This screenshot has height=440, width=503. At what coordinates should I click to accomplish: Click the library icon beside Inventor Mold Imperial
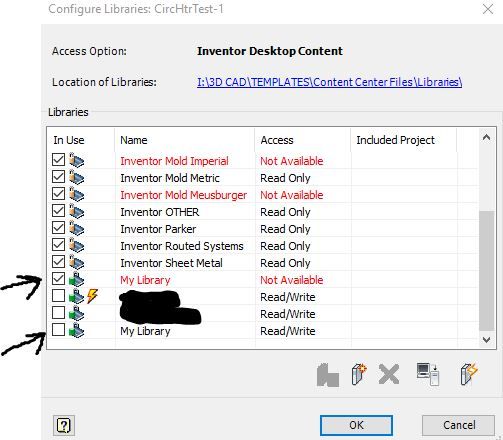tap(77, 160)
